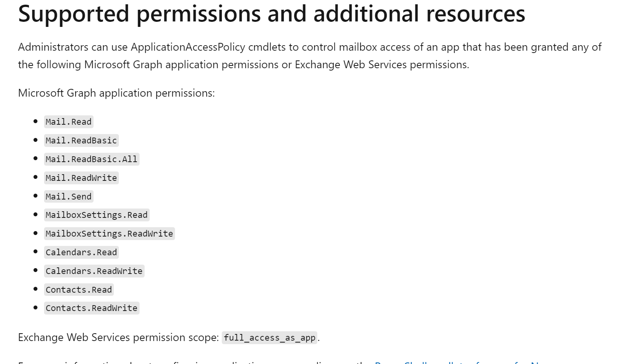
Task: Select the MailboxSettings.Read permission entry
Action: (97, 215)
